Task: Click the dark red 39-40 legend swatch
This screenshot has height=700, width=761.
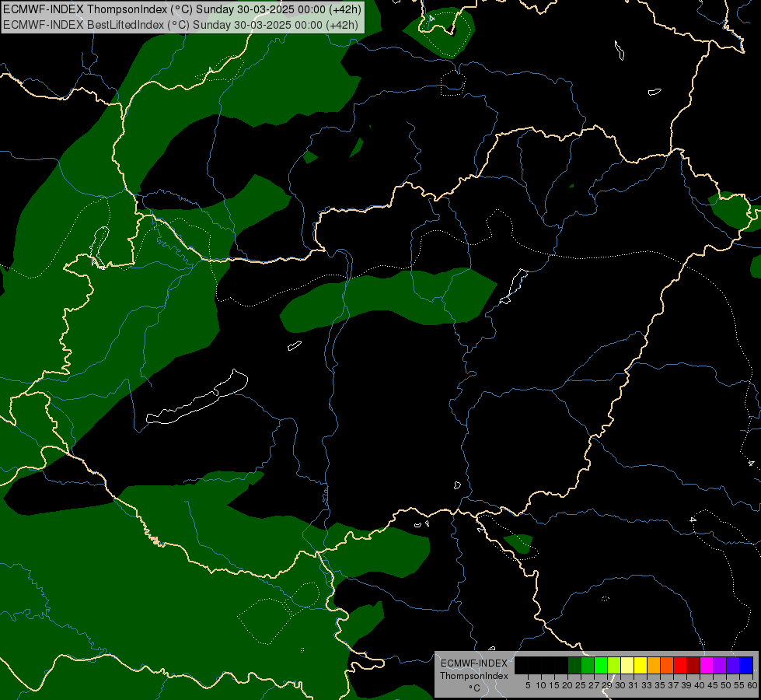Action: pyautogui.click(x=693, y=665)
